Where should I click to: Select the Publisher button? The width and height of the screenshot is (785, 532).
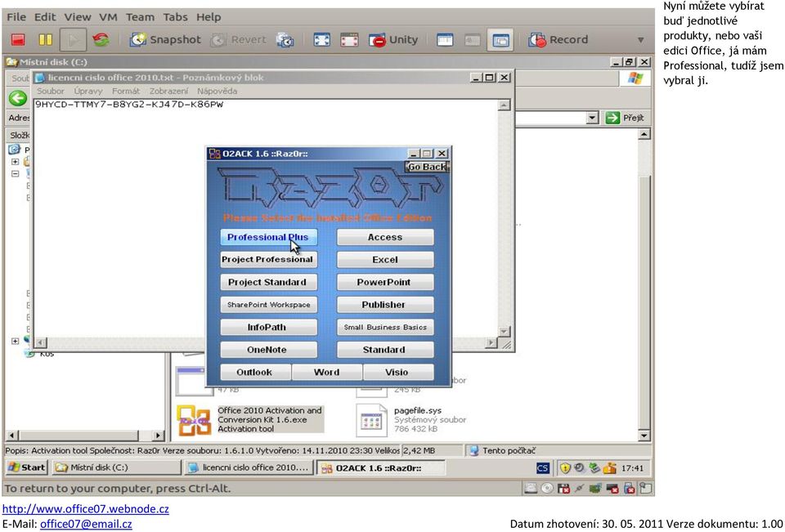click(x=385, y=305)
